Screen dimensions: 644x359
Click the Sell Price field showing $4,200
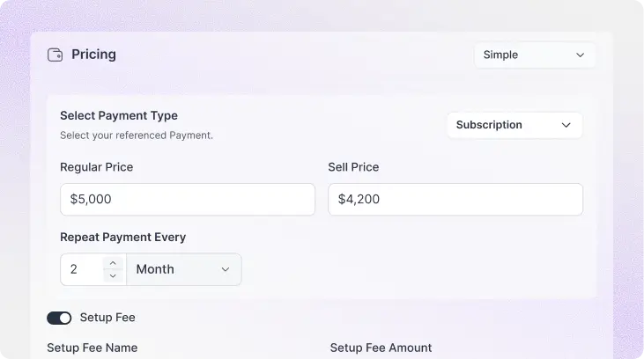pyautogui.click(x=455, y=200)
